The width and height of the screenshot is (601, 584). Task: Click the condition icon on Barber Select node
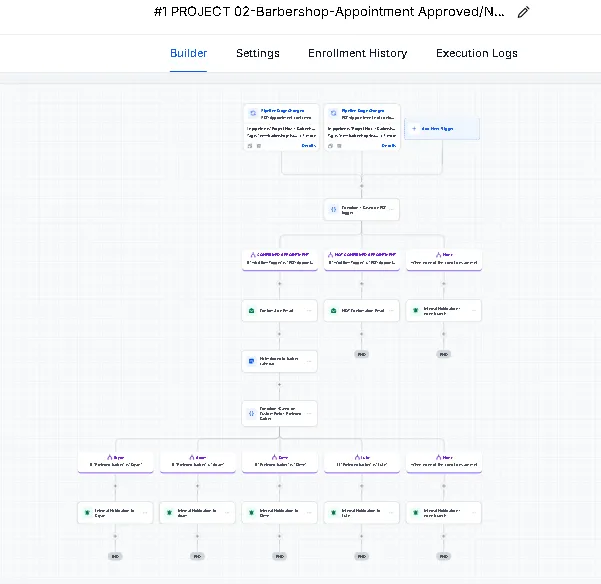pos(252,411)
